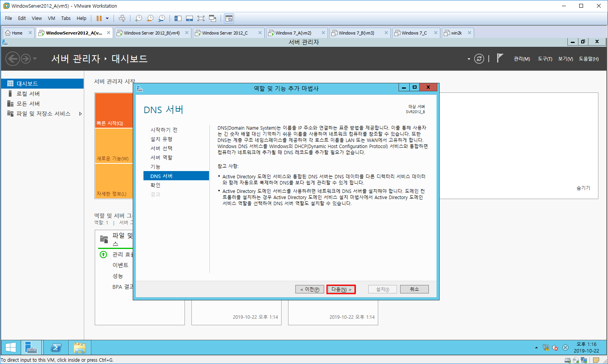Select the DNS 서버 wizard step
Screen dimensions: 608x364
tap(176, 176)
